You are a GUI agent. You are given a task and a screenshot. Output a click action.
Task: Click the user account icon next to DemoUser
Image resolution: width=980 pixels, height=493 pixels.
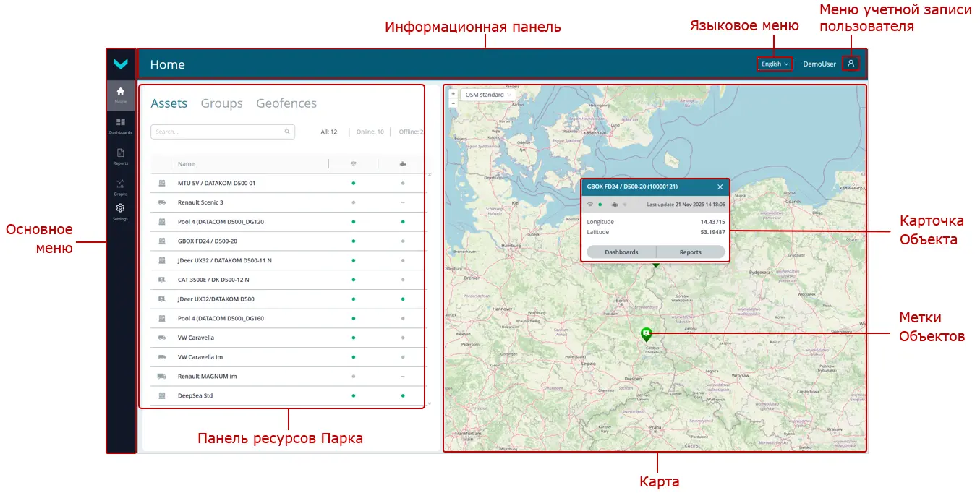click(x=851, y=64)
